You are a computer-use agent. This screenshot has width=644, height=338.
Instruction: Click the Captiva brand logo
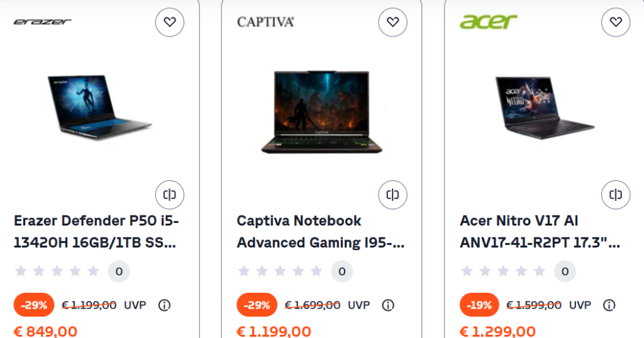click(265, 22)
